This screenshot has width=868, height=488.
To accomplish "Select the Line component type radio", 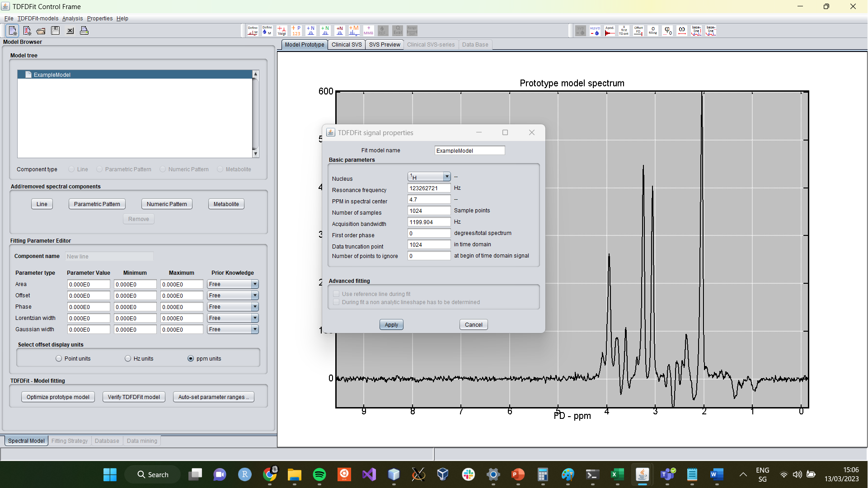I will 71,169.
